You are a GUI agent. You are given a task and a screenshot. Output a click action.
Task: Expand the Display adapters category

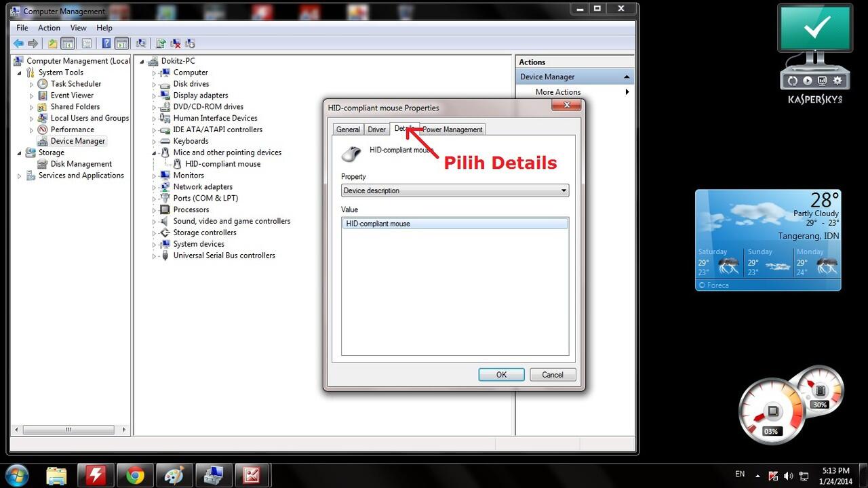[154, 96]
